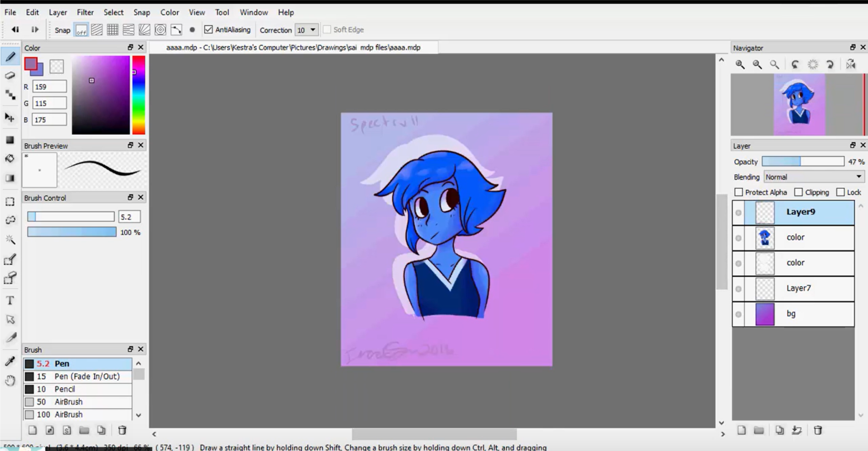Image resolution: width=868 pixels, height=451 pixels.
Task: Enable radial snap
Action: [x=144, y=30]
